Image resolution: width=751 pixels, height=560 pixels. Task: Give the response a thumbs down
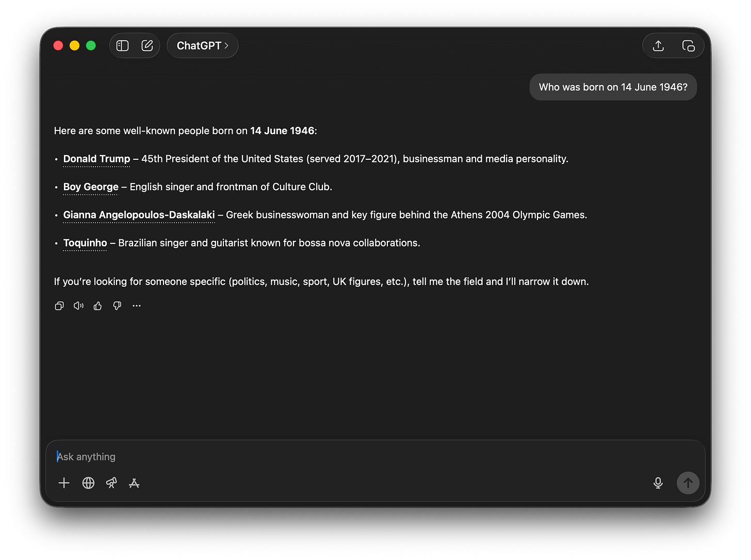[x=117, y=306]
